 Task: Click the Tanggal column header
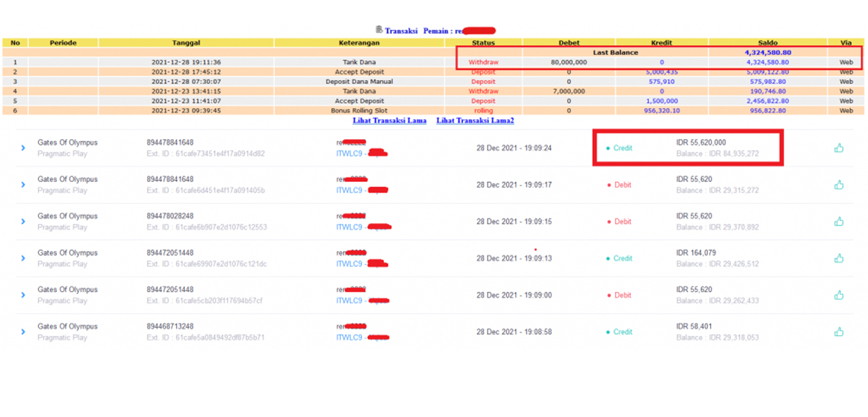point(186,43)
